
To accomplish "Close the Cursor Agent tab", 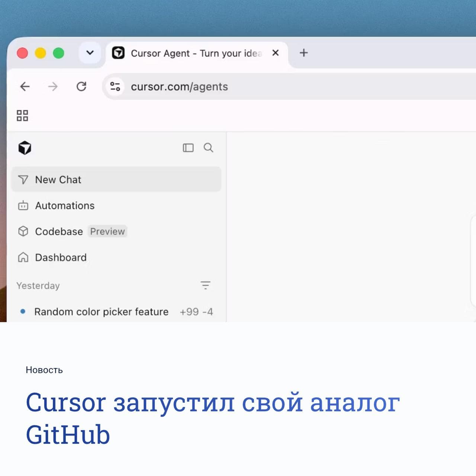I will [x=276, y=53].
